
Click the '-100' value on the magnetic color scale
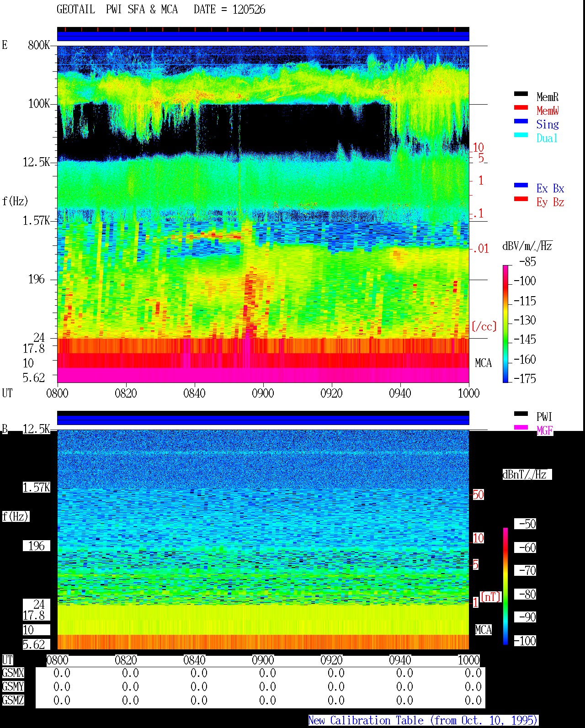pyautogui.click(x=525, y=641)
